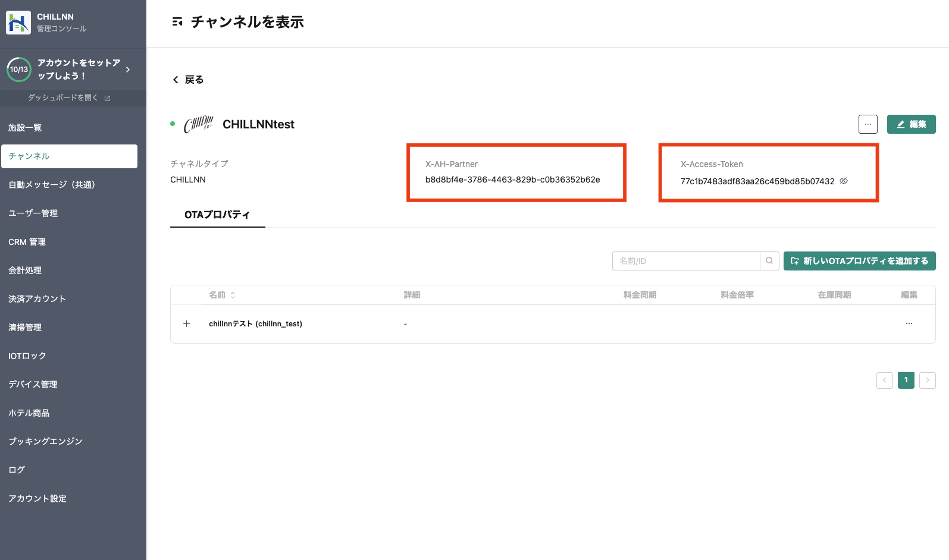949x560 pixels.
Task: Click the CHILLNN logo in the sidebar header
Action: pyautogui.click(x=18, y=23)
